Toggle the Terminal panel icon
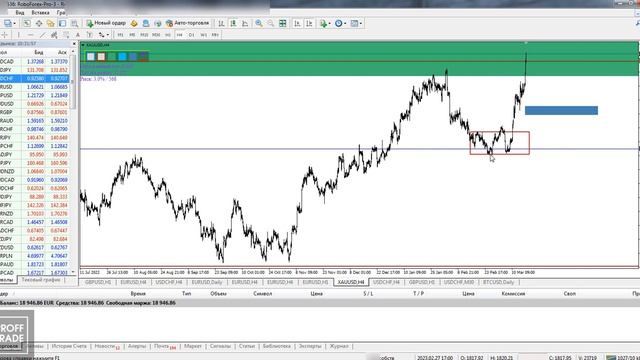The height and width of the screenshot is (360, 640). point(62,23)
